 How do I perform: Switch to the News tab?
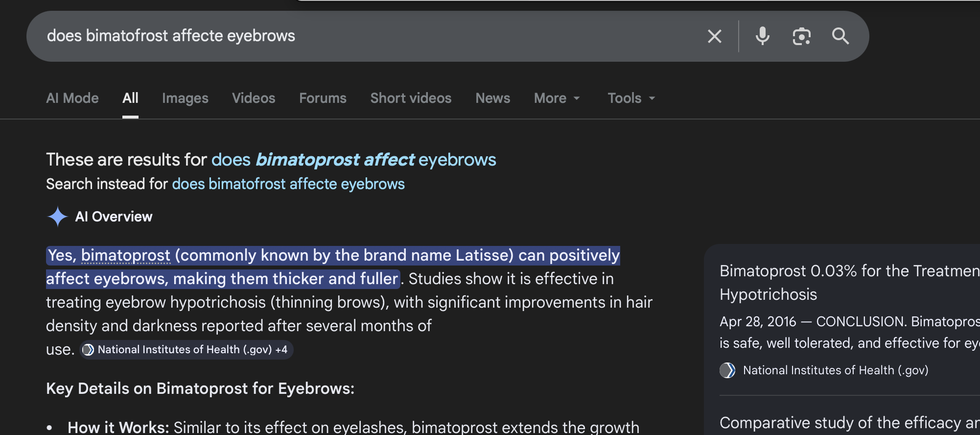click(x=492, y=98)
